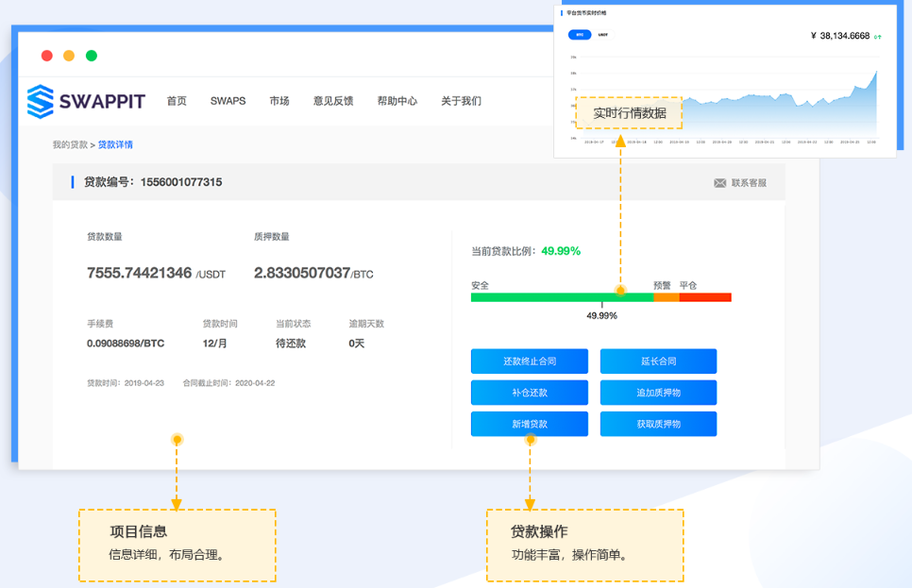912x588 pixels.
Task: Open the 首页 nav item
Action: point(177,101)
